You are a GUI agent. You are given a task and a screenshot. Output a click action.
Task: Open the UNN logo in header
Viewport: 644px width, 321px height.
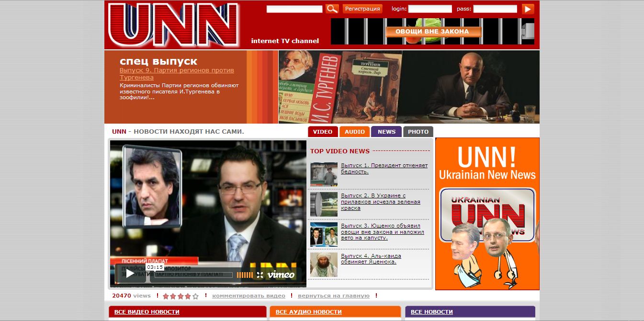point(173,25)
